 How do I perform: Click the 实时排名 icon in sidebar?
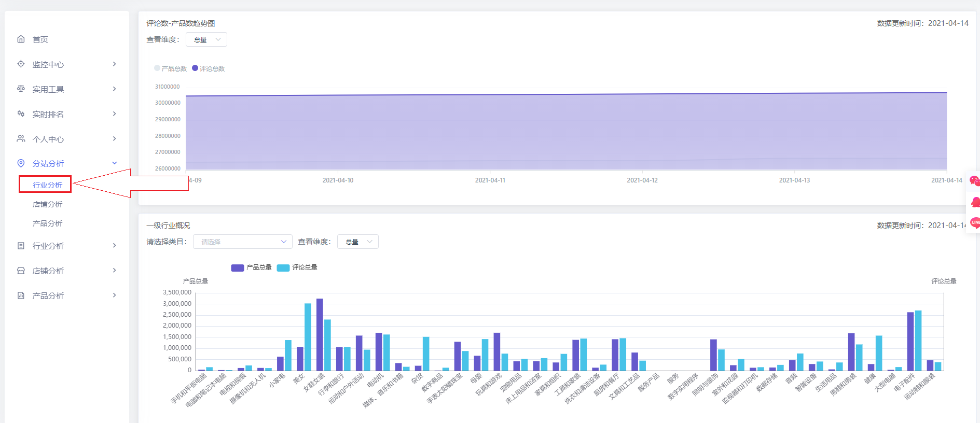point(21,114)
